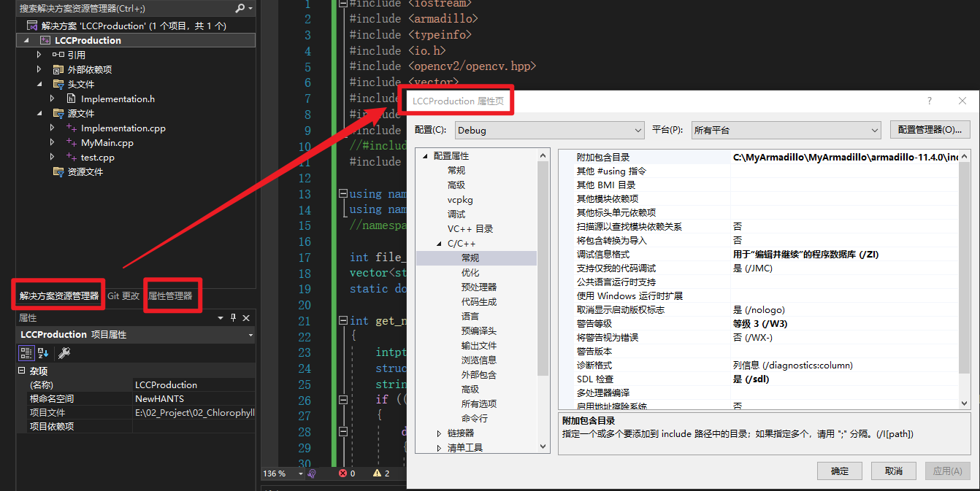The width and height of the screenshot is (980, 491).
Task: Collapse the 头文件 folder
Action: pos(39,85)
